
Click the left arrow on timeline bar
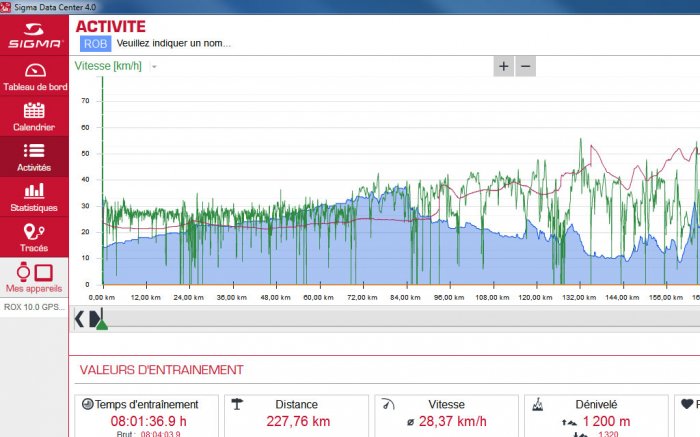point(80,319)
